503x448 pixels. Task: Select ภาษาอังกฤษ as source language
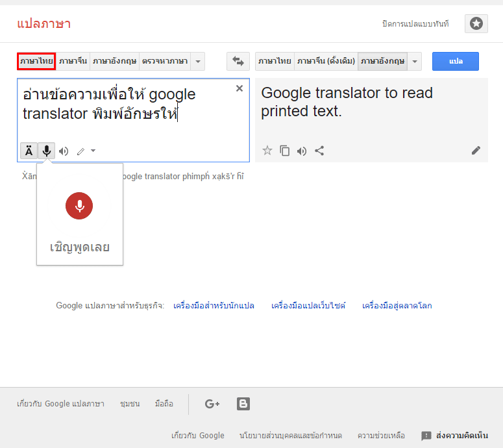click(114, 61)
